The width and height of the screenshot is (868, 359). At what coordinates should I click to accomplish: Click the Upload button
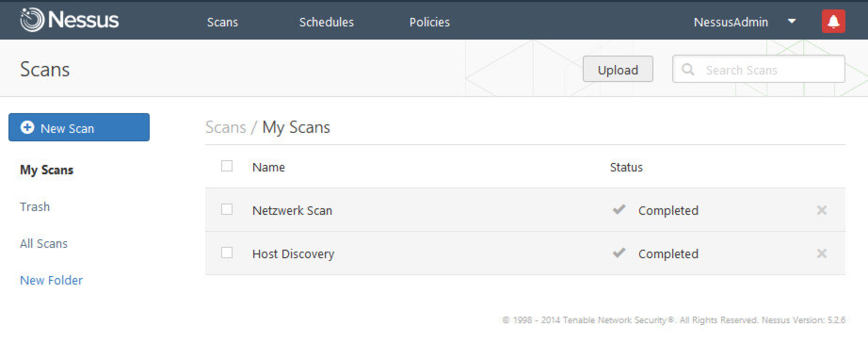[618, 69]
